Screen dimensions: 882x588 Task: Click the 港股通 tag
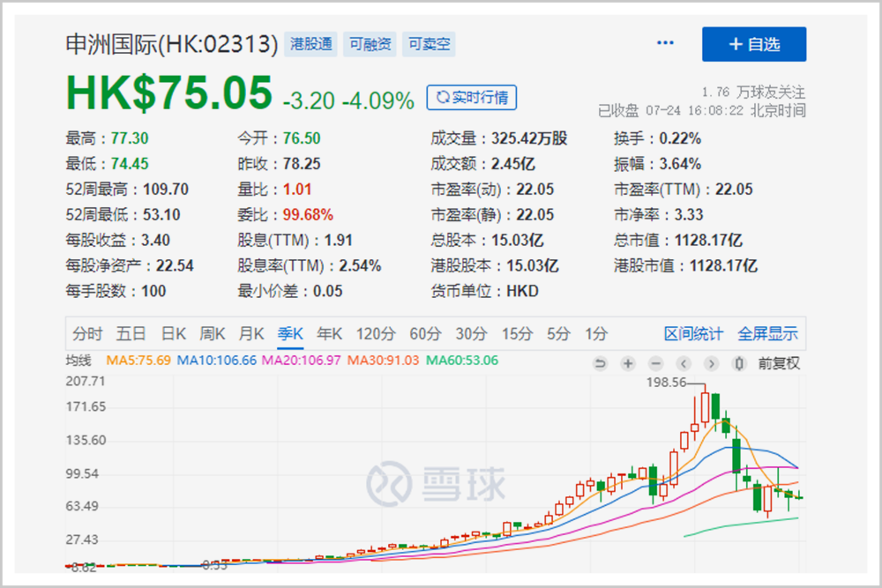(x=311, y=44)
